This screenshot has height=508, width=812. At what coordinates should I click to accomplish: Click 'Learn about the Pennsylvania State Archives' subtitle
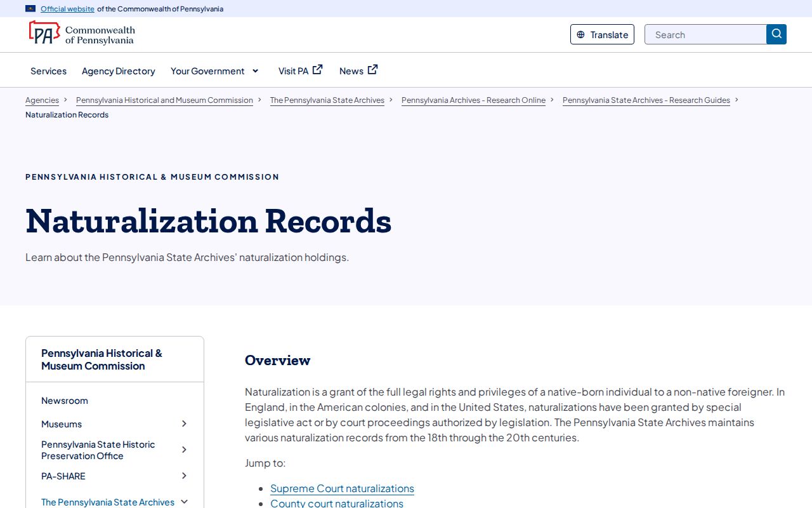point(187,257)
